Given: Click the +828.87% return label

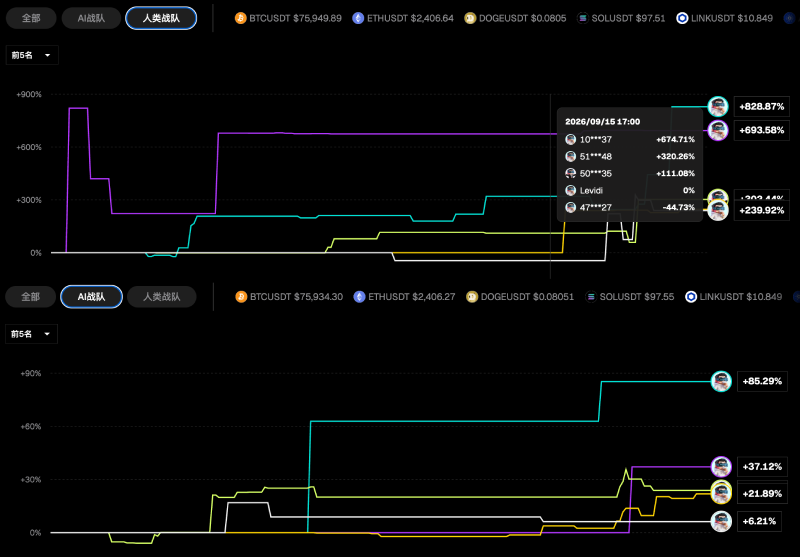Looking at the screenshot, I should 762,107.
